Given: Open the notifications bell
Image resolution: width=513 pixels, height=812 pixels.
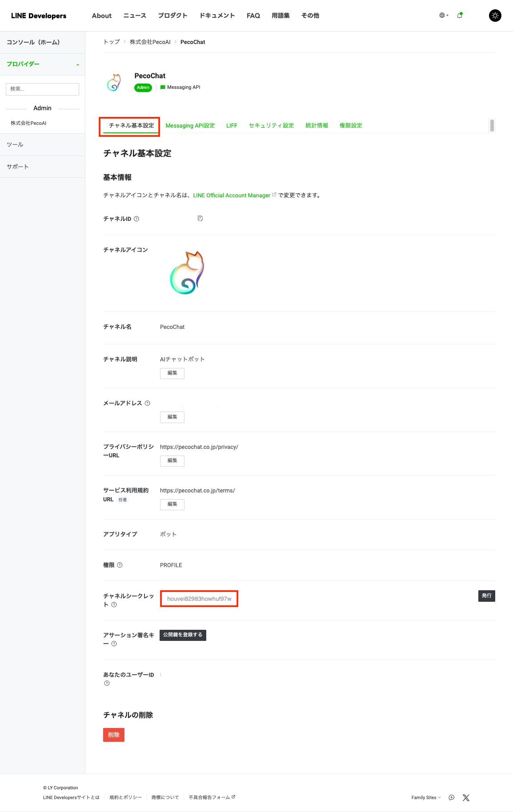Looking at the screenshot, I should tap(460, 16).
